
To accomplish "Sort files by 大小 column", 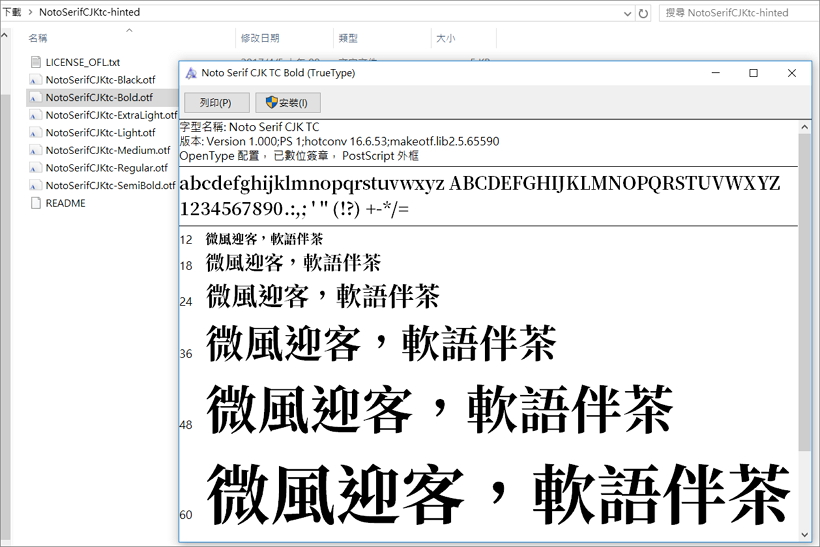I will [446, 38].
